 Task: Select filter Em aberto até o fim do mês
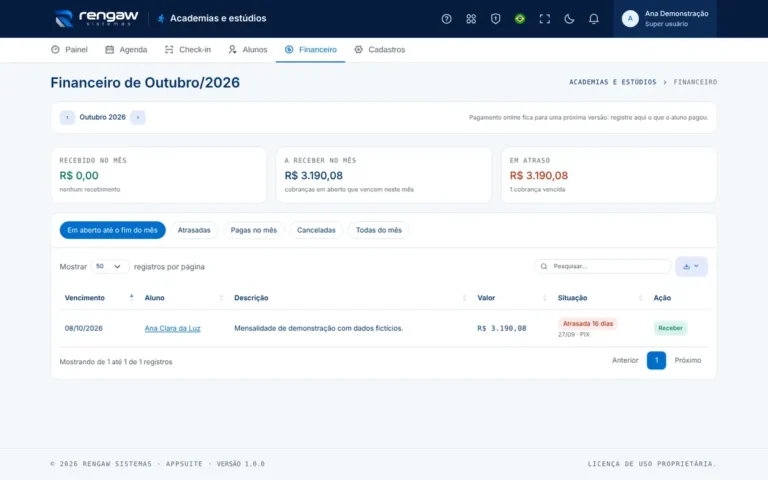[113, 230]
